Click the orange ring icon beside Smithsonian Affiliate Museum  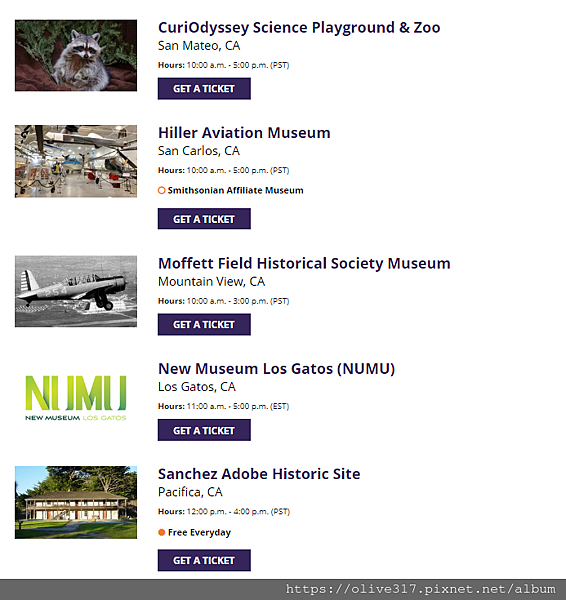tap(161, 190)
